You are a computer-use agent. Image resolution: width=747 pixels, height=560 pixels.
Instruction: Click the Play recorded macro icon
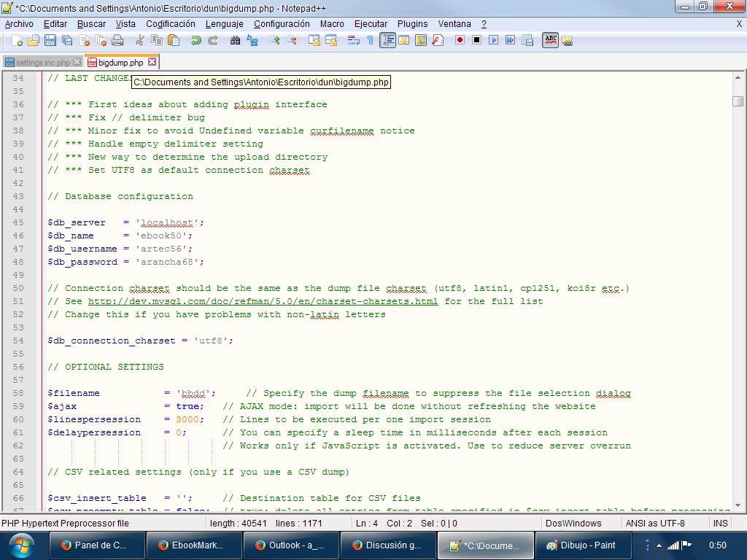coord(493,41)
